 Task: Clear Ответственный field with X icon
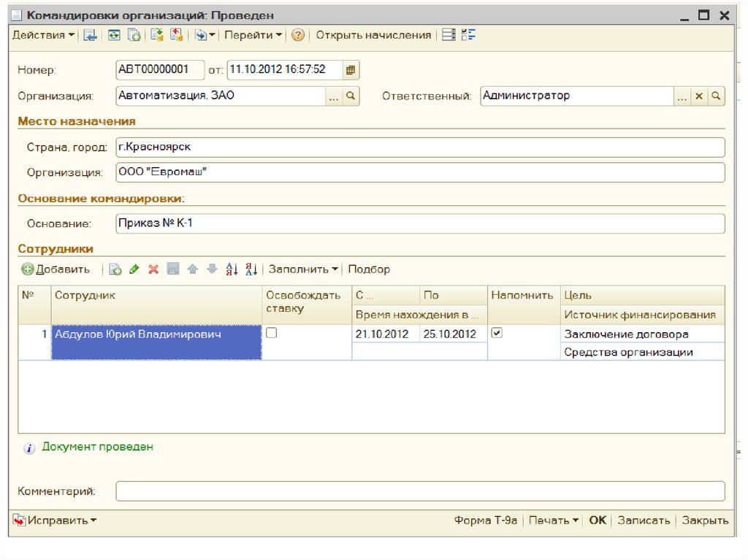click(x=699, y=96)
